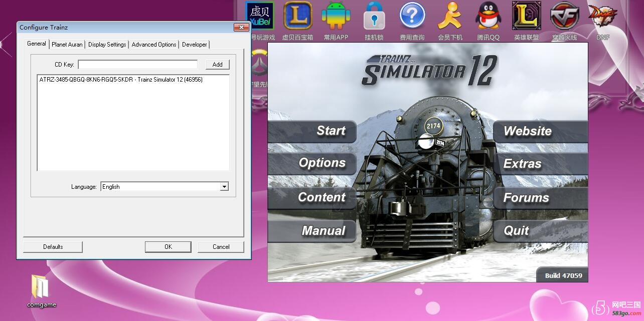Open Extras in Trainz launcher
Image resolution: width=644 pixels, height=321 pixels.
point(540,164)
